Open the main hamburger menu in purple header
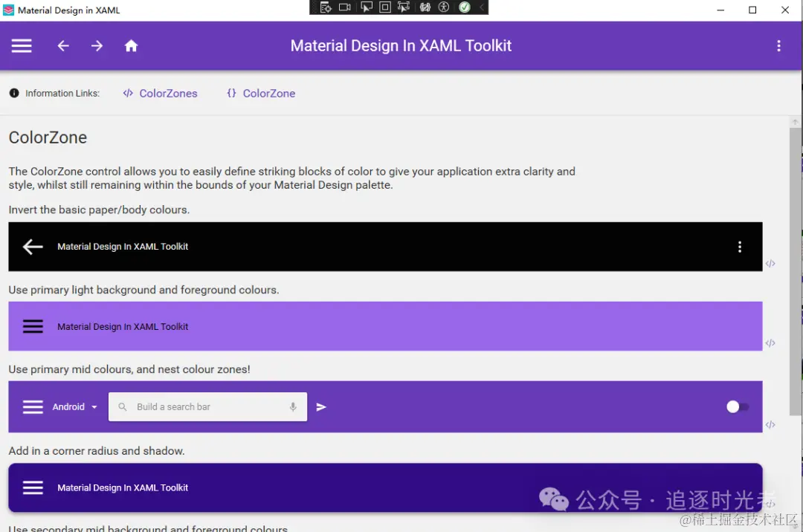The height and width of the screenshot is (532, 803). 22,46
